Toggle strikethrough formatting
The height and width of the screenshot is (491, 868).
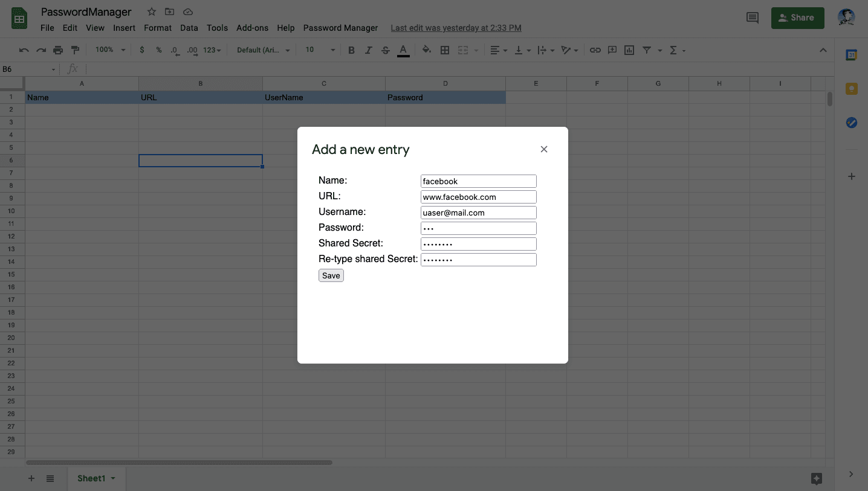386,50
